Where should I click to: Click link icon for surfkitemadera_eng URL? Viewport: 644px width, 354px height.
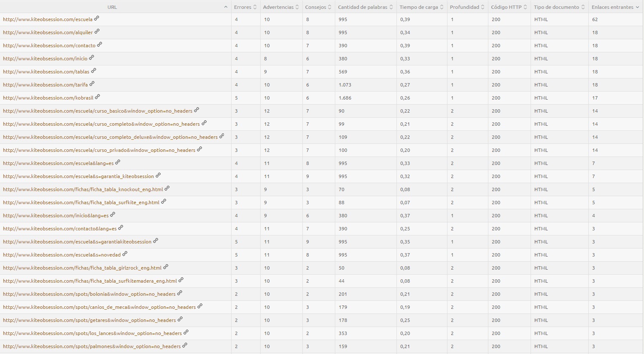[x=181, y=280]
